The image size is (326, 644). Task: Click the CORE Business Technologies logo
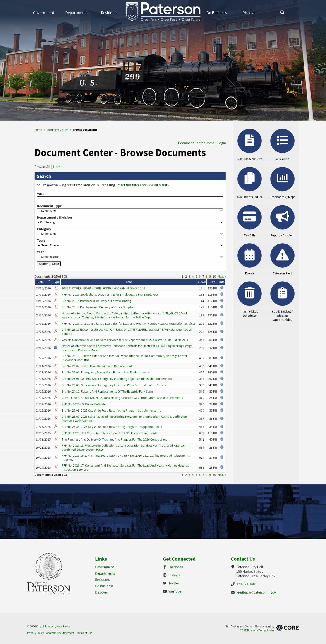(288, 627)
